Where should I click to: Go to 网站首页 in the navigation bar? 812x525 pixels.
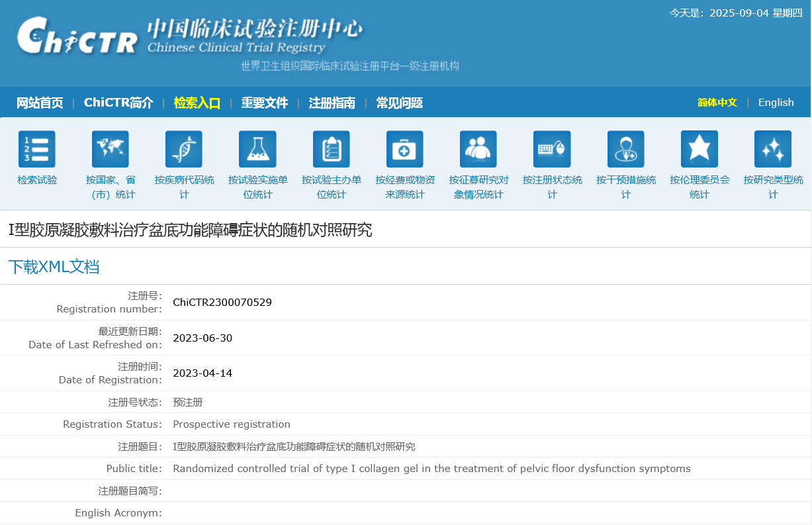pos(40,103)
